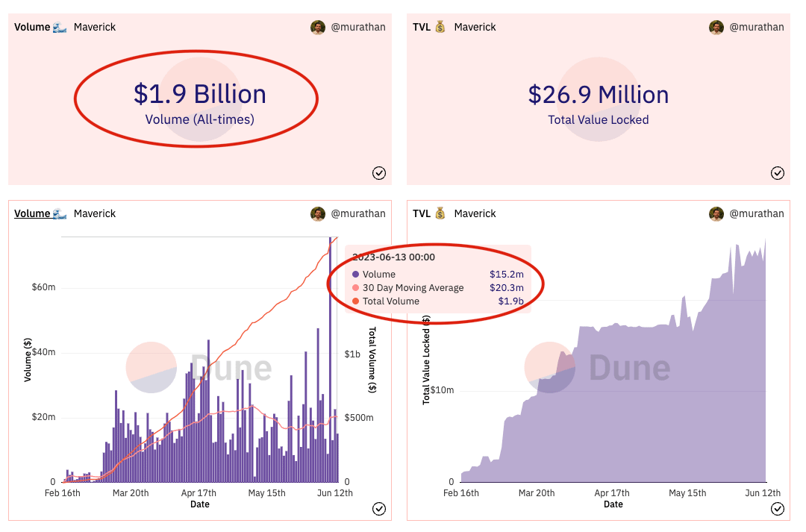Click the wave emoji beside Volume on the bar chart card
Viewport: 806px width, 532px height.
(x=60, y=213)
